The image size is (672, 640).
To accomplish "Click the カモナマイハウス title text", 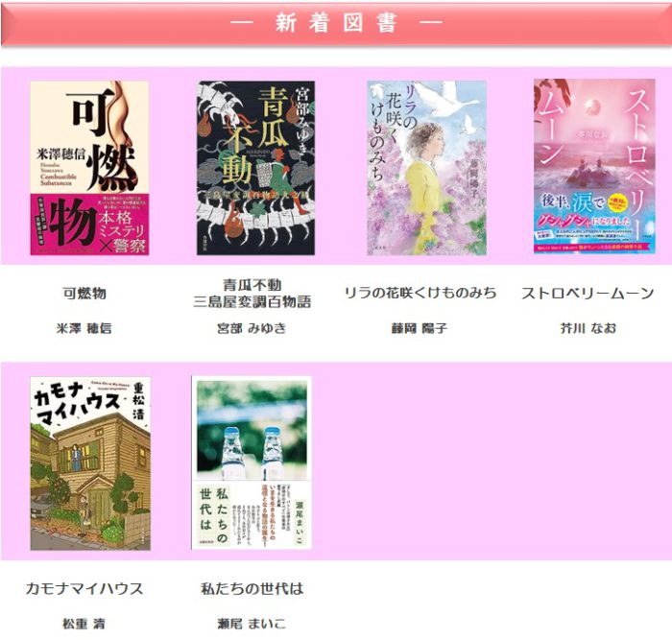I will (84, 588).
